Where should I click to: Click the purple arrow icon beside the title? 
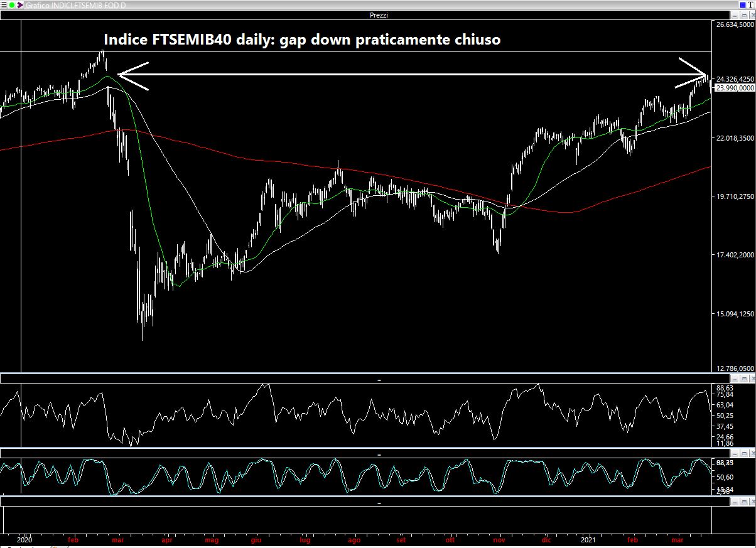tap(21, 5)
